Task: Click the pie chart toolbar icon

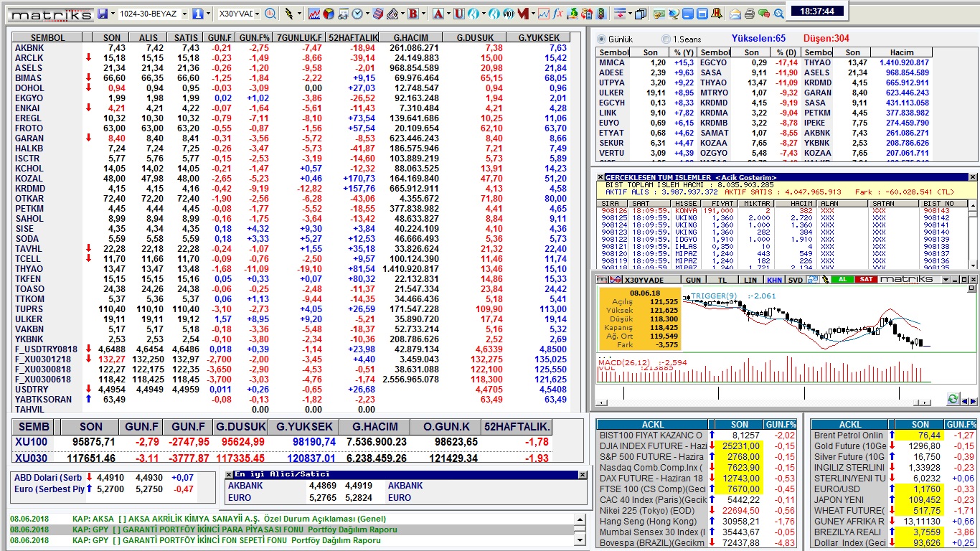Action: coord(329,14)
